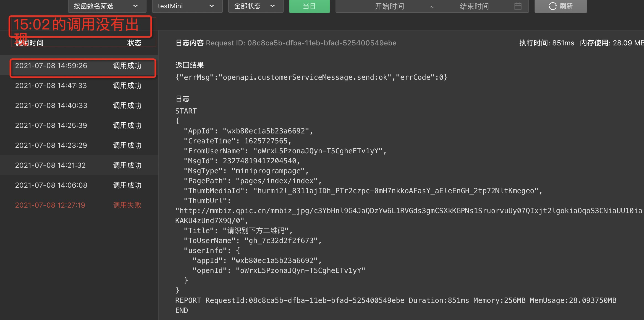Open the function name filter dropdown
644x320 pixels.
107,6
